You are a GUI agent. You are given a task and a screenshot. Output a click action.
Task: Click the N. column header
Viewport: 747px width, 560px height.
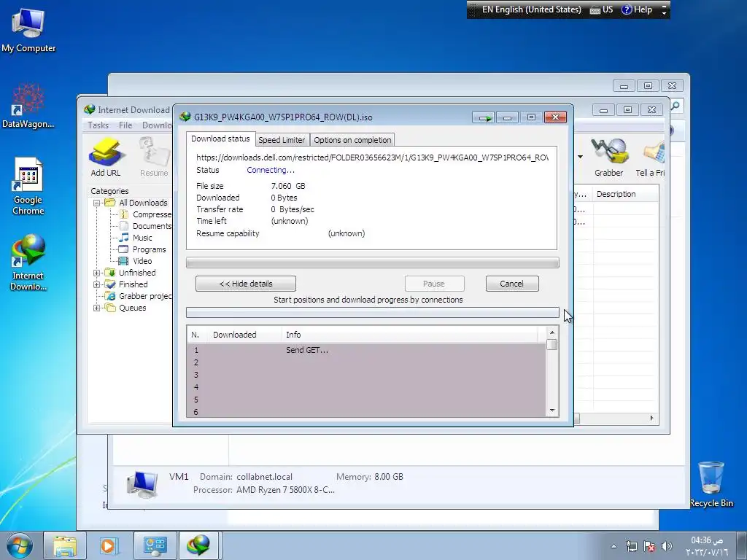tap(198, 335)
